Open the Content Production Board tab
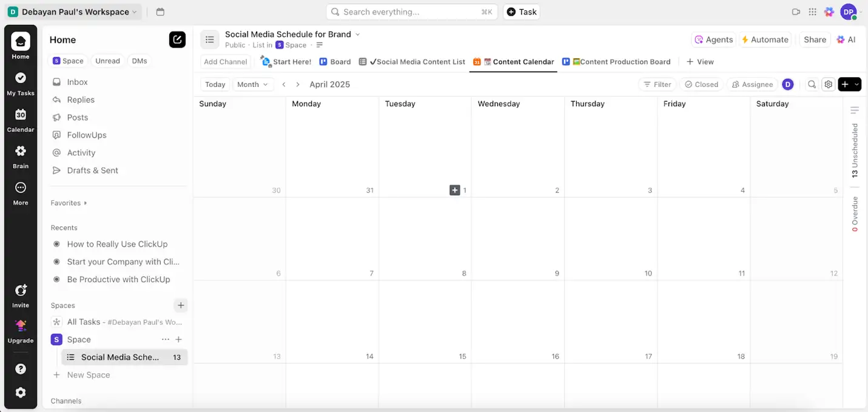The width and height of the screenshot is (868, 412). click(616, 61)
